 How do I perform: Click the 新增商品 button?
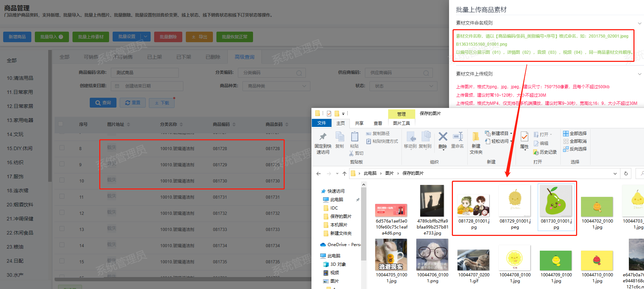coord(17,37)
